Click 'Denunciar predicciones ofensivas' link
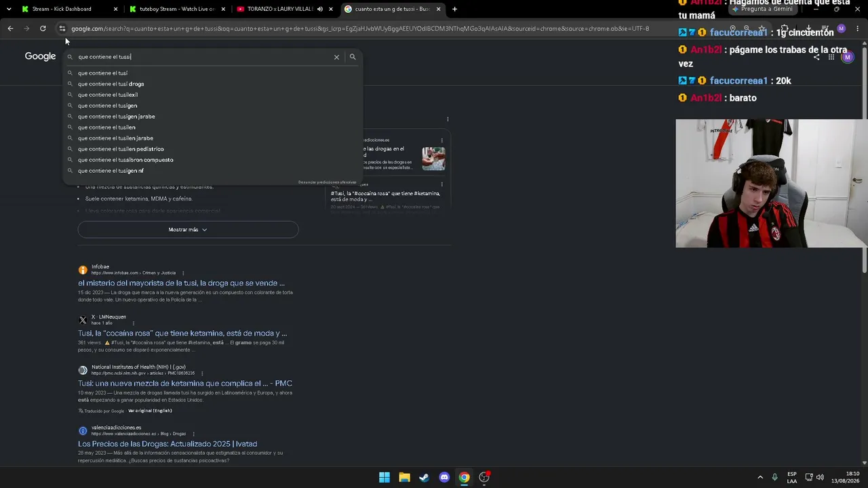 coord(328,182)
